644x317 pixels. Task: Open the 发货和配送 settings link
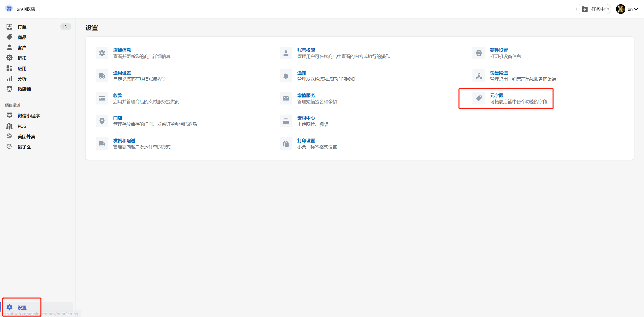(x=124, y=140)
